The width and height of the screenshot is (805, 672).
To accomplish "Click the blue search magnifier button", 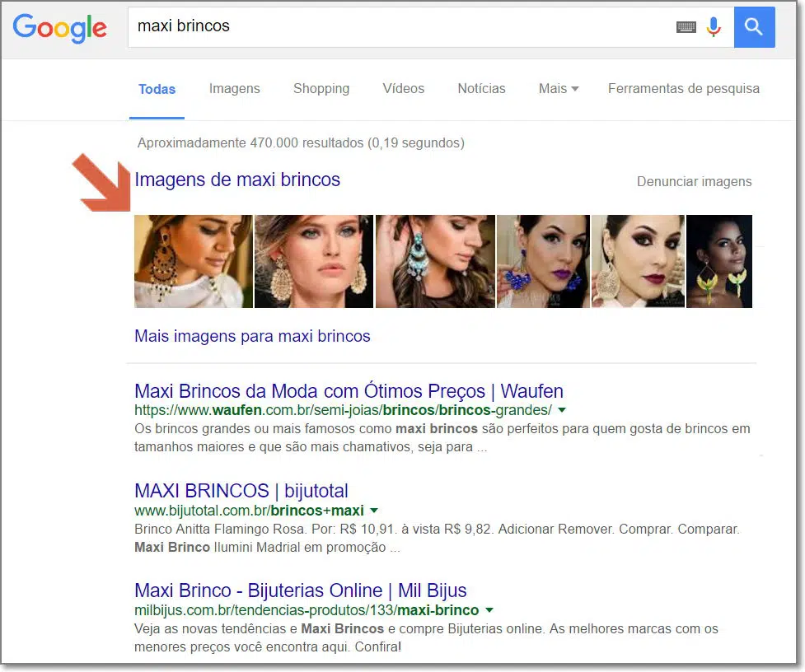I will [x=754, y=26].
